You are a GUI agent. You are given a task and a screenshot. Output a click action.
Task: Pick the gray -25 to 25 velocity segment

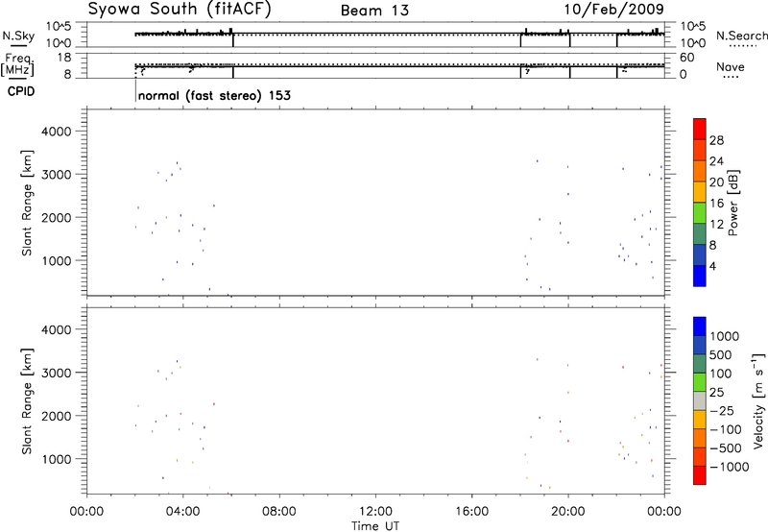[700, 400]
